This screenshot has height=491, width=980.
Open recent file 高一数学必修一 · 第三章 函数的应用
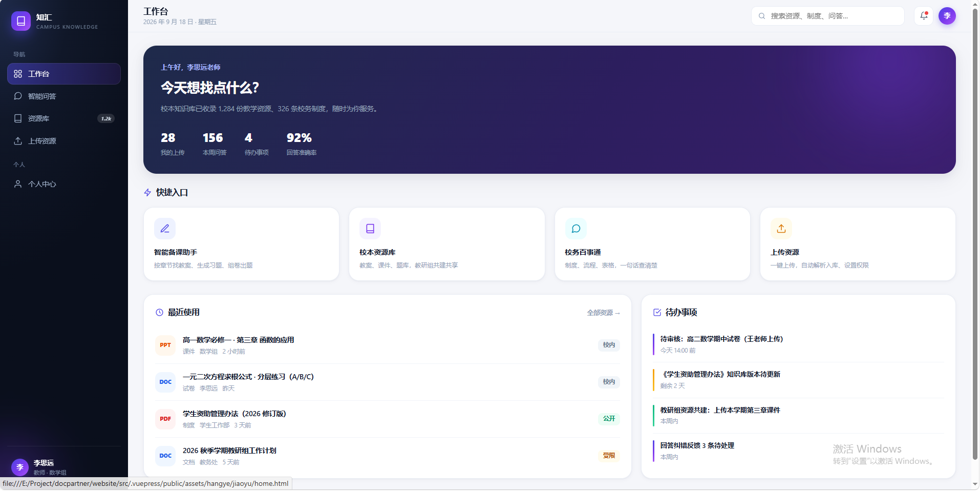click(388, 345)
